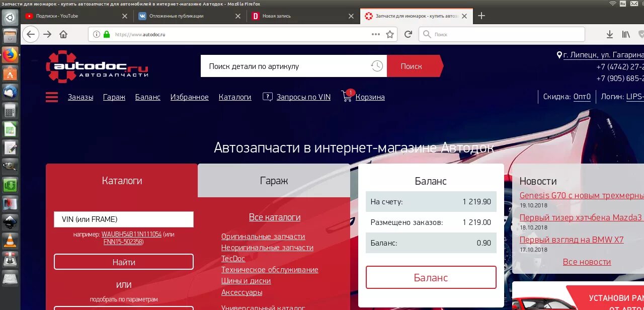Open Все каталоги link
The image size is (644, 310).
pos(275,217)
